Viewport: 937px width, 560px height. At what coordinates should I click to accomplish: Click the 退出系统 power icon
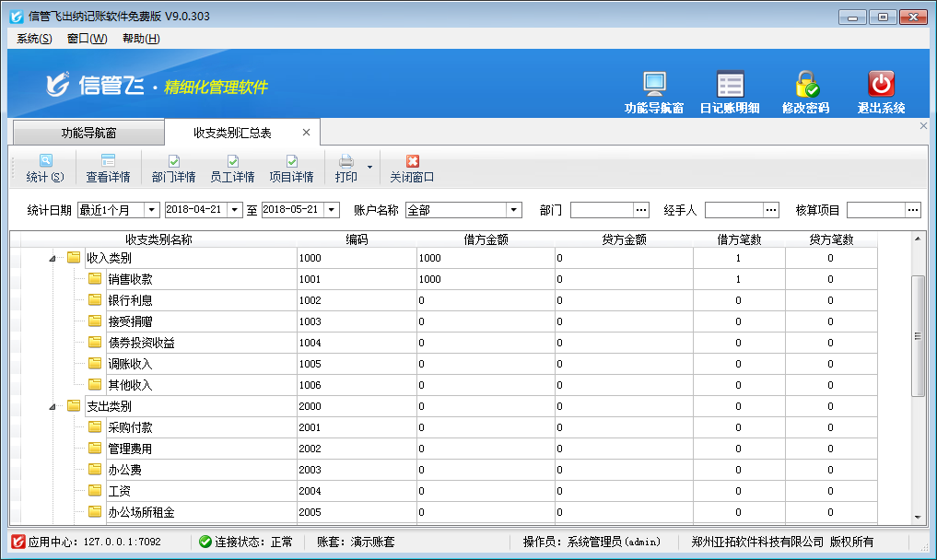click(882, 85)
